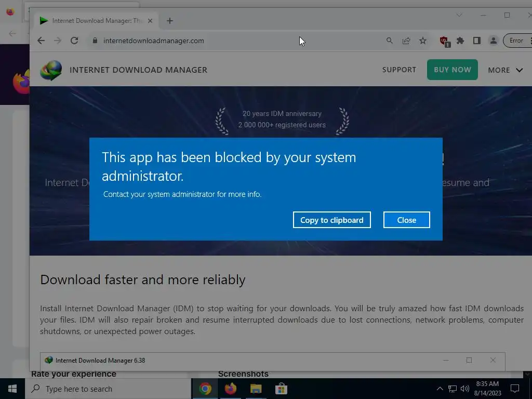Click the Download faster and more reliably heading
This screenshot has width=532, height=399.
coord(142,280)
